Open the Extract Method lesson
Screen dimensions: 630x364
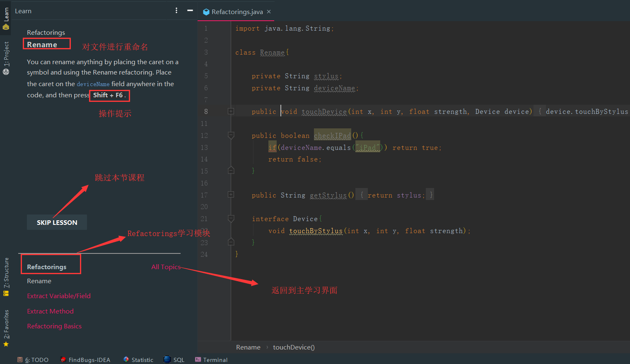tap(50, 311)
